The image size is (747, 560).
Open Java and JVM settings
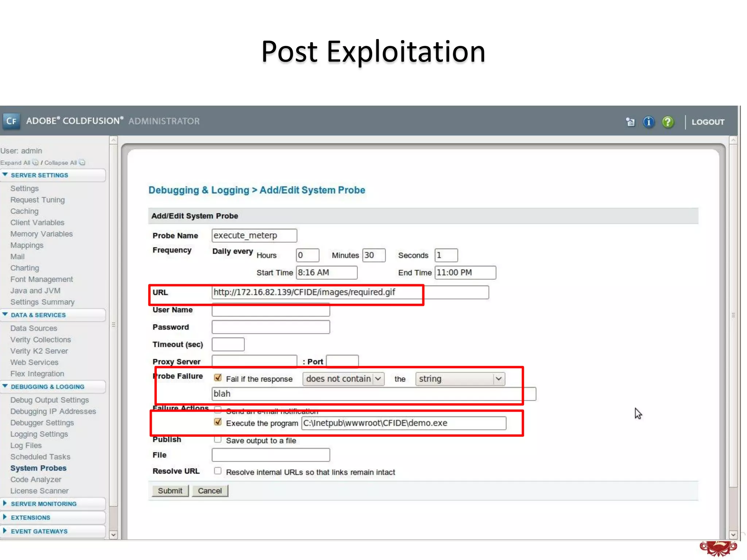(x=35, y=291)
